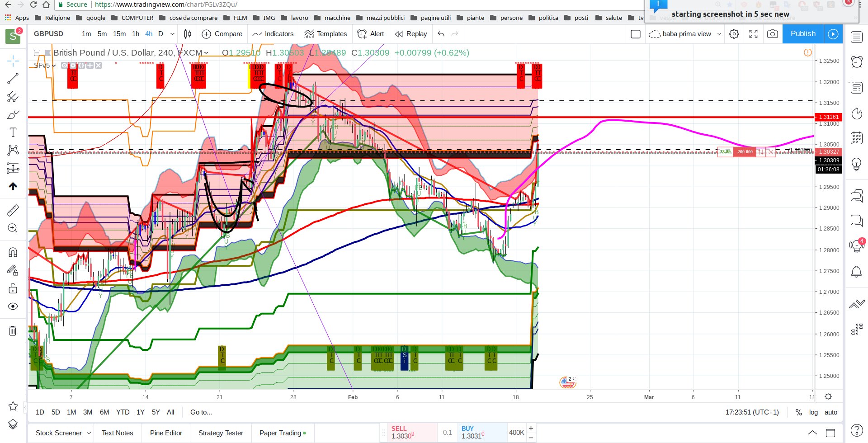Take a chart snapshot with camera icon

coord(773,34)
